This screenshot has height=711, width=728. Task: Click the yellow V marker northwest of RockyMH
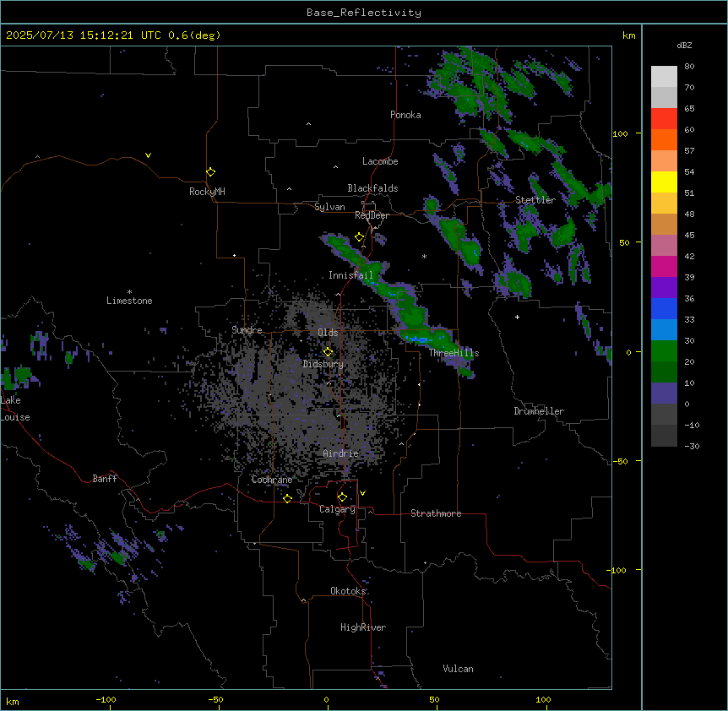(x=148, y=155)
